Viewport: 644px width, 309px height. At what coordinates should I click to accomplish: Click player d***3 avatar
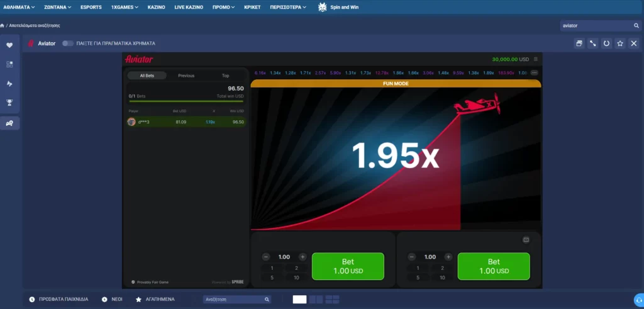point(131,121)
